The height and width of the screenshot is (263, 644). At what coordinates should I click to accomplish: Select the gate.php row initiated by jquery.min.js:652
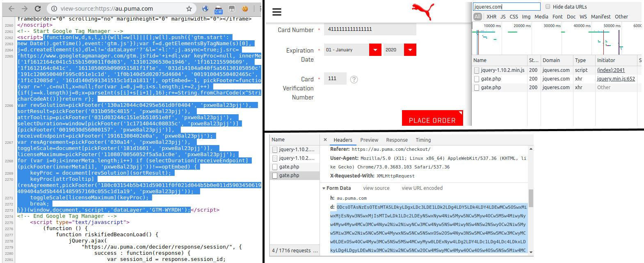click(x=556, y=79)
